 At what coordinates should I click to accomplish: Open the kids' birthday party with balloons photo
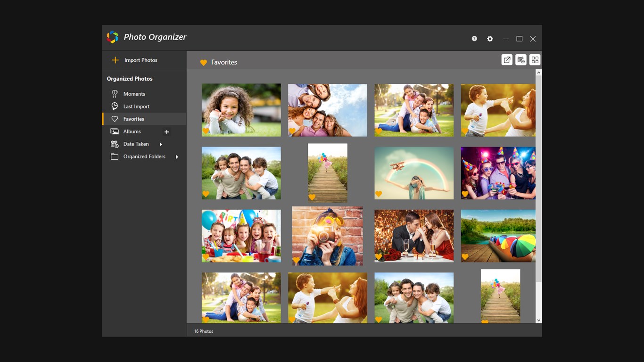tap(241, 236)
